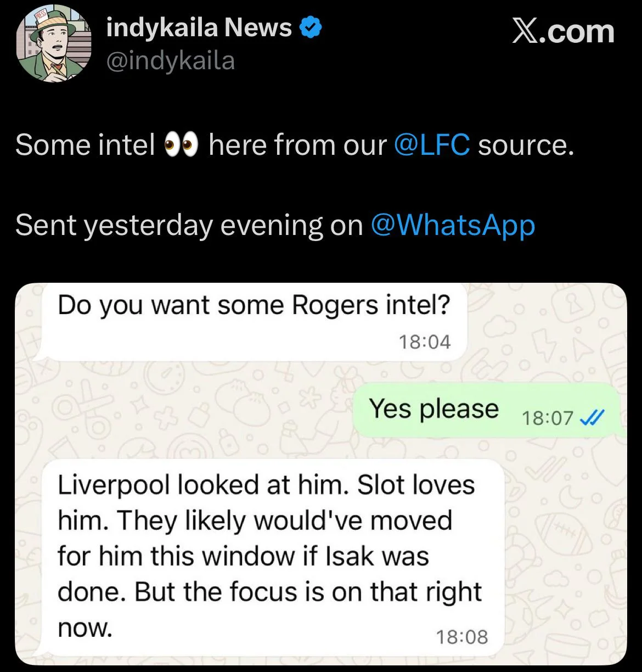Click the @indykaila handle
The image size is (642, 672).
171,61
